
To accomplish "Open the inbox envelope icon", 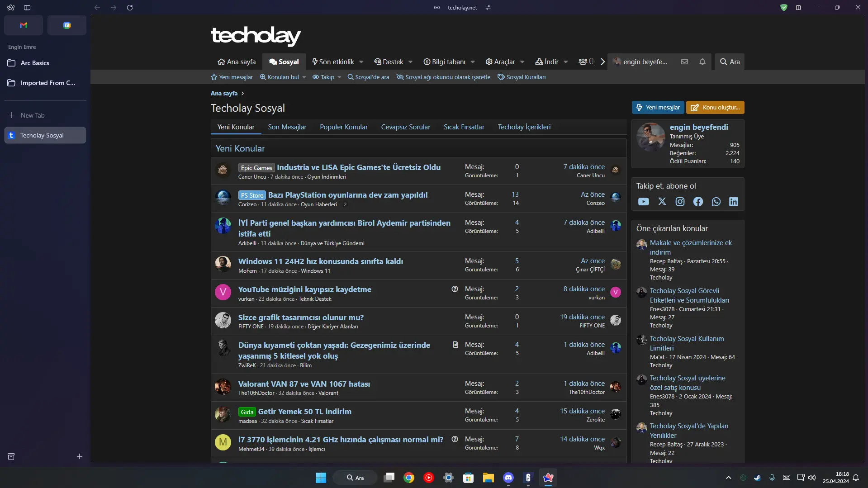I will tap(684, 62).
